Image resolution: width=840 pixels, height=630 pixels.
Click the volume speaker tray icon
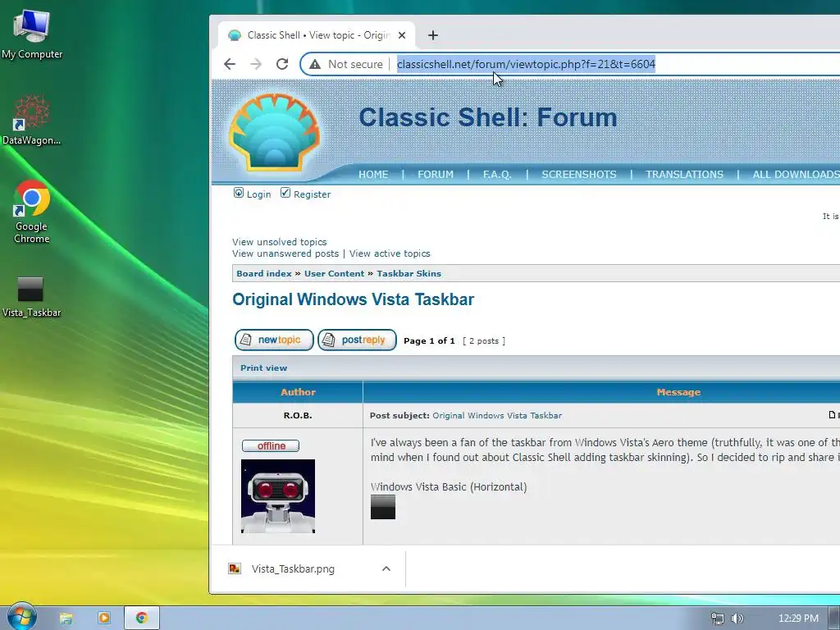click(737, 619)
